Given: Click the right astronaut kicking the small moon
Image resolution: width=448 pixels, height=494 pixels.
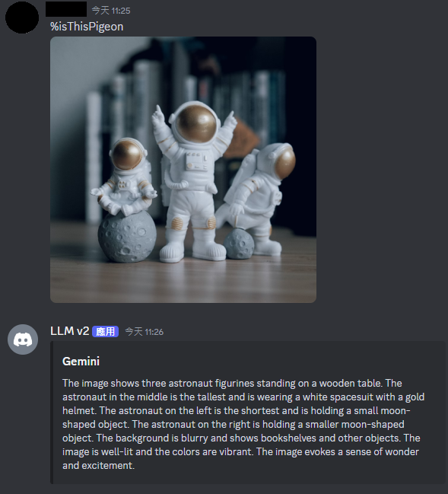Looking at the screenshot, I should click(x=258, y=199).
